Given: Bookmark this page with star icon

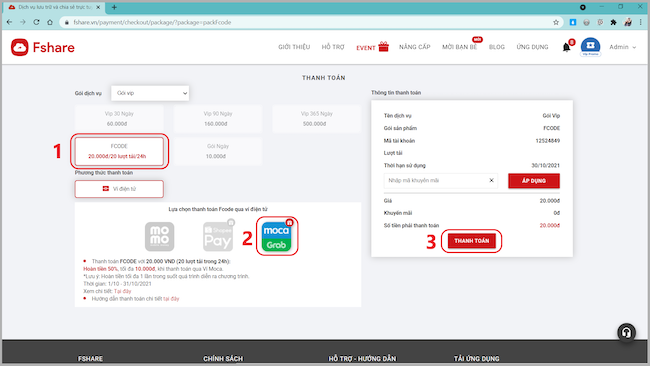Looking at the screenshot, I should click(x=556, y=22).
